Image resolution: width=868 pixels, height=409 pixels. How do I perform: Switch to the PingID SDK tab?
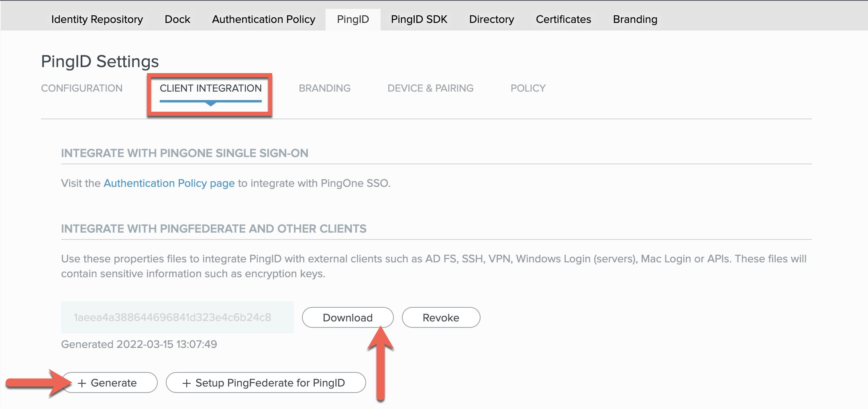(419, 19)
